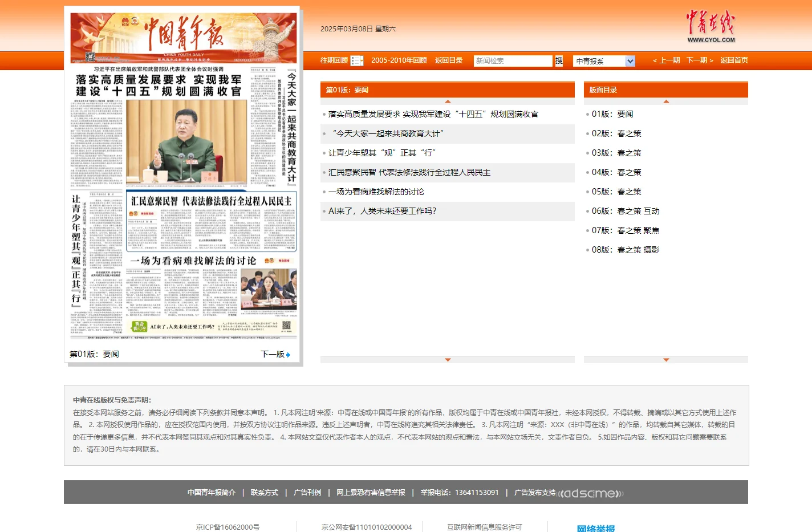Open 联系方式 footer link
Screen dimensions: 812x532
[265, 493]
